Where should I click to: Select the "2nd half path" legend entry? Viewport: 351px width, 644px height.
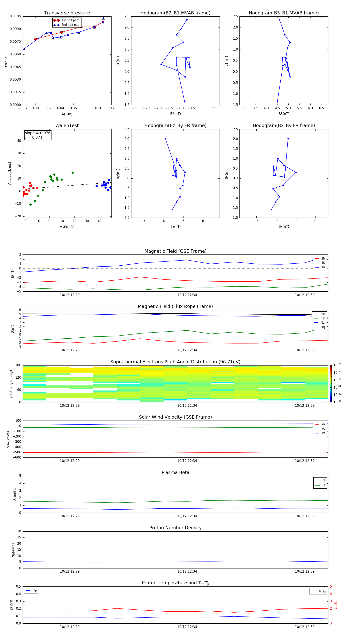tap(67, 25)
